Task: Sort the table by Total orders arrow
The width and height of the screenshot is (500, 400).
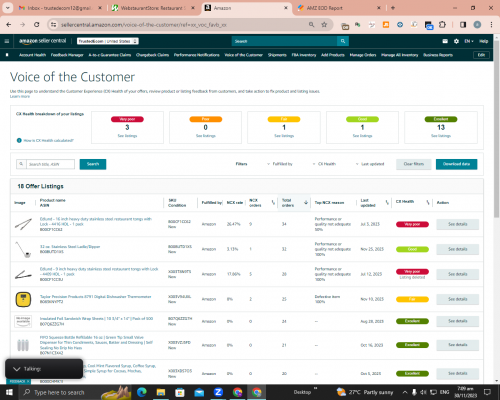Action: 306,203
